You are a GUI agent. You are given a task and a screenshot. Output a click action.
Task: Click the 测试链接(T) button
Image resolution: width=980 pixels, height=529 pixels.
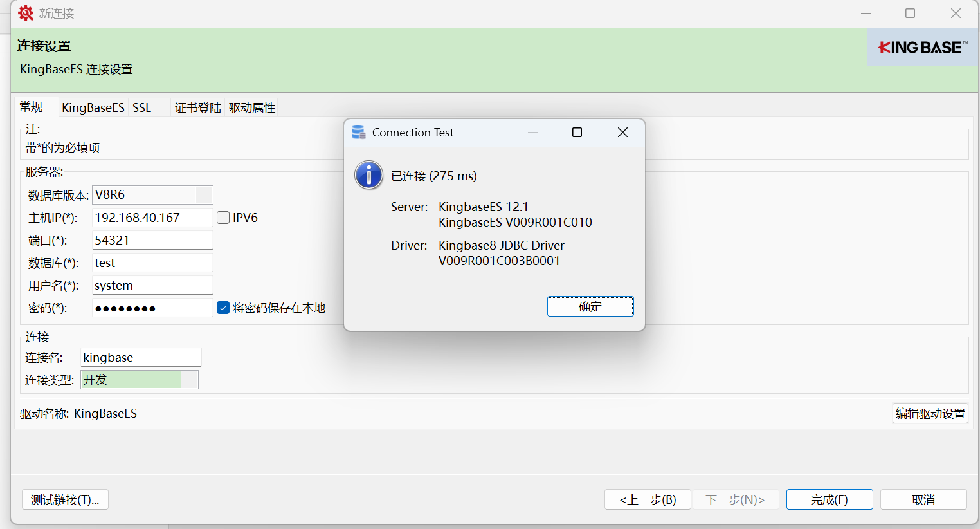64,499
